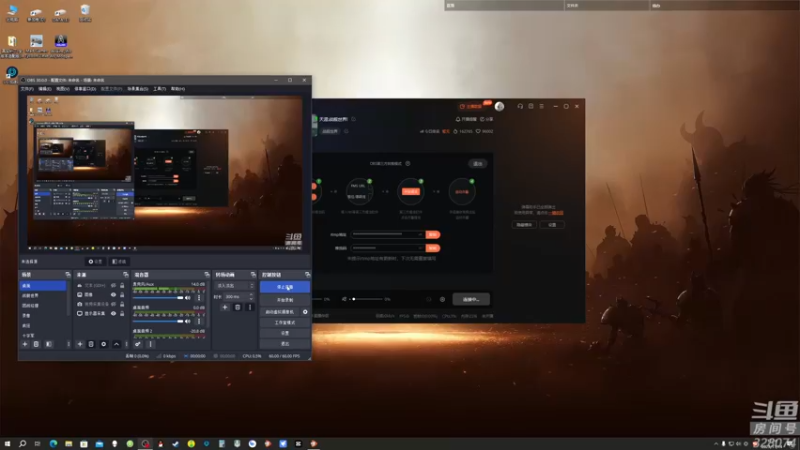Open scene filters icon in Scenes toolbar
Image resolution: width=800 pixels, height=450 pixels.
click(49, 344)
